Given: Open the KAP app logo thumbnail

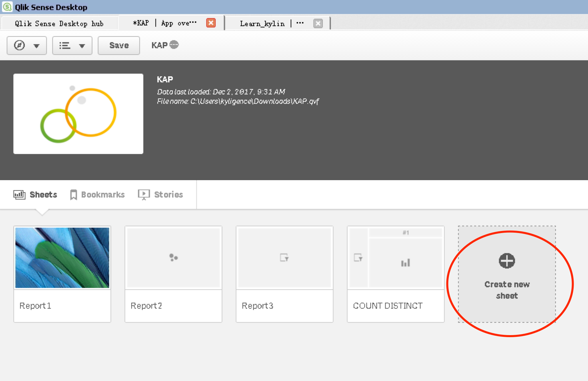Looking at the screenshot, I should (x=78, y=114).
